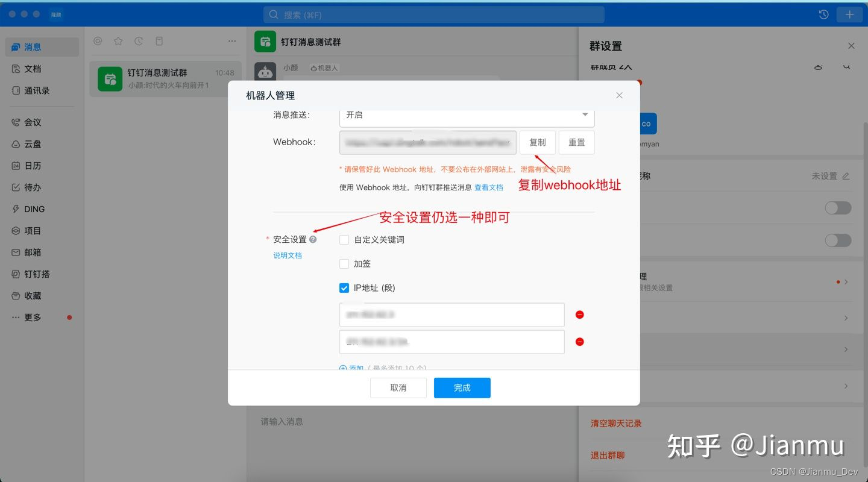868x482 pixels.
Task: Click the document filter icon above chat list
Action: pyautogui.click(x=159, y=41)
